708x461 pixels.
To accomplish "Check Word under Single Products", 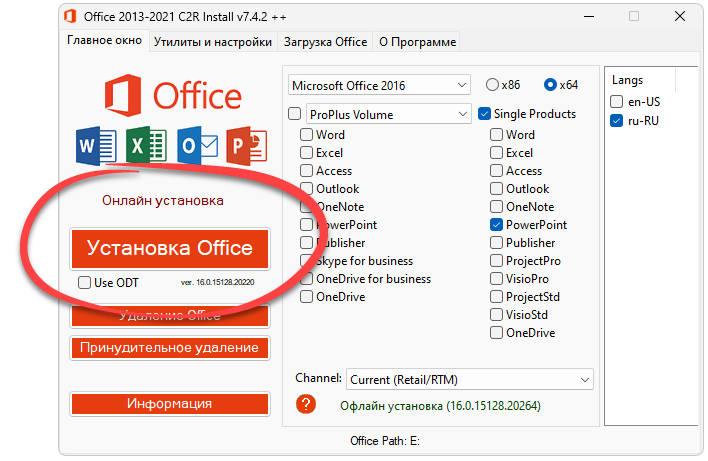I will click(496, 135).
